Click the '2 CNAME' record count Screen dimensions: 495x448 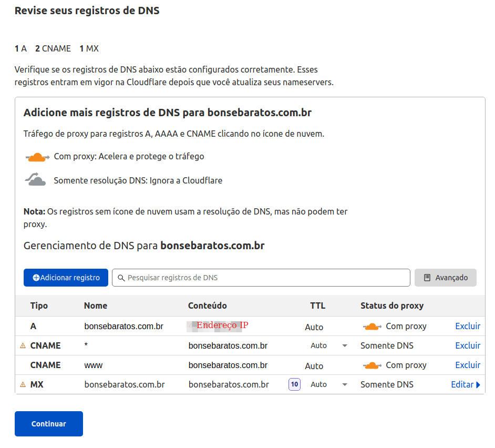53,49
